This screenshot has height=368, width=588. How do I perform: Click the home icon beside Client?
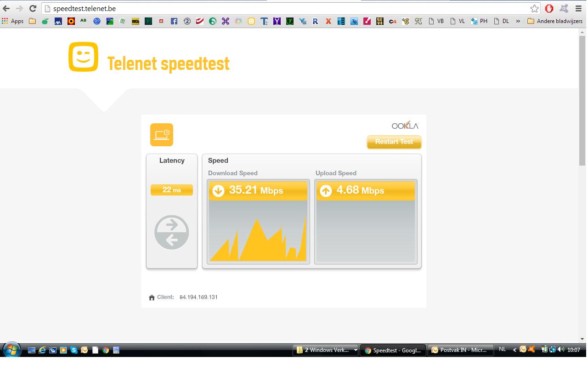(152, 298)
